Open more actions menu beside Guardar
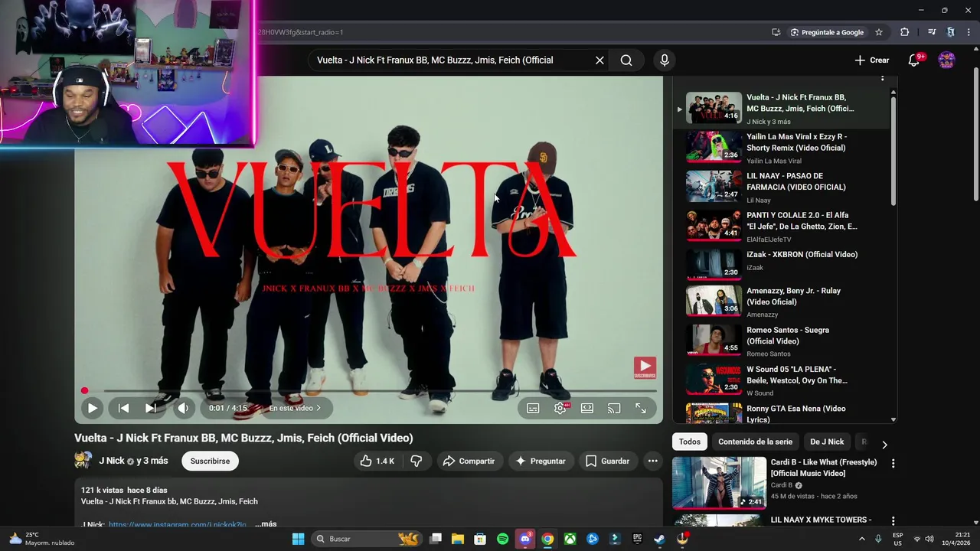Image resolution: width=980 pixels, height=551 pixels. point(652,461)
